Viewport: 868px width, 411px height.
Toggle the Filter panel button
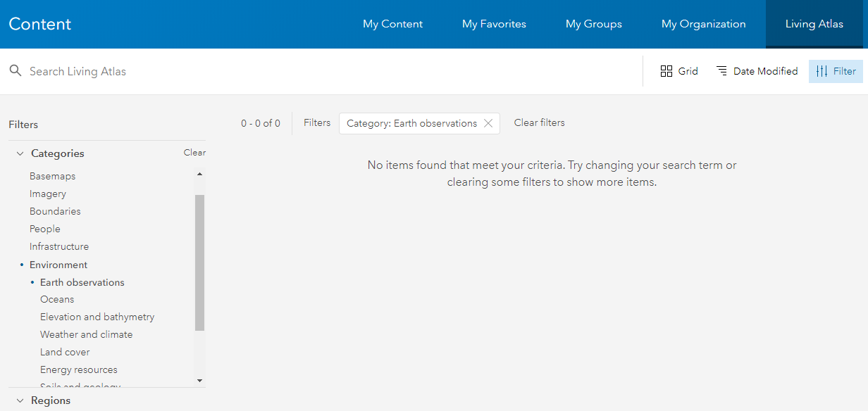pyautogui.click(x=836, y=71)
